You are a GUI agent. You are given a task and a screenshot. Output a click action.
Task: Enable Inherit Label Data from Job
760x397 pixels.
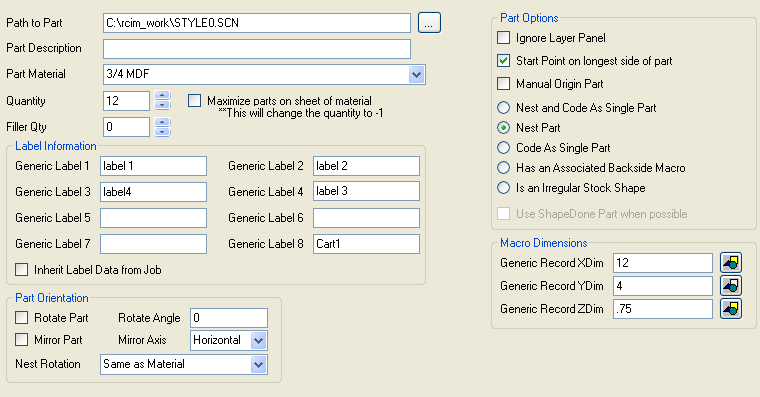[21, 270]
